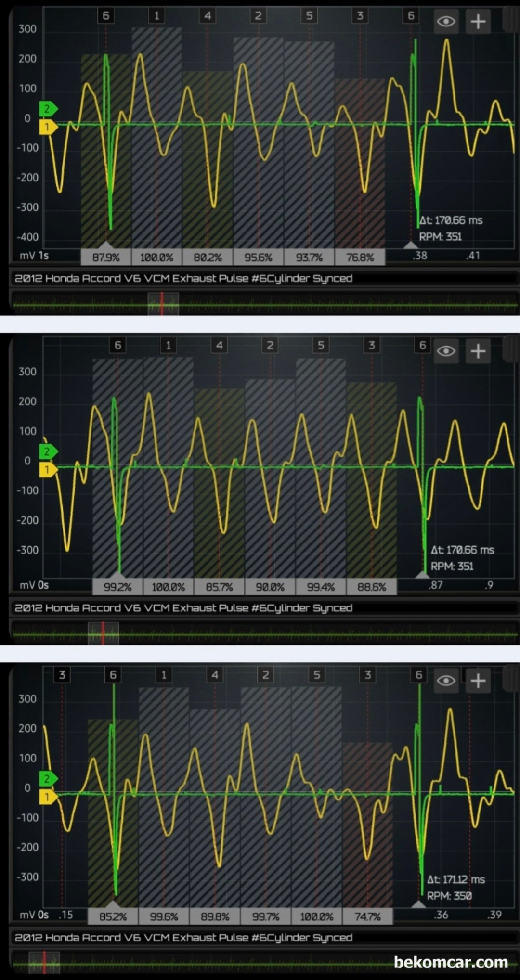Click the plus icon in the top scope panel
Image resolution: width=520 pixels, height=980 pixels.
(x=478, y=22)
